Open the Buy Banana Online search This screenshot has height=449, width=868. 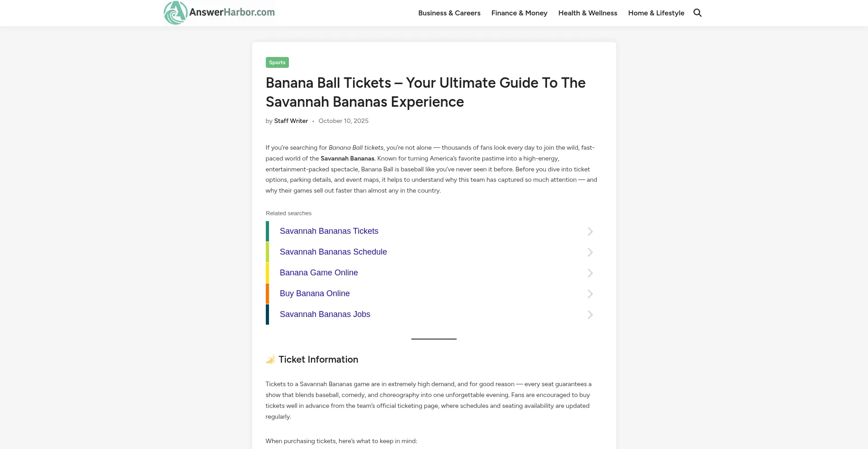315,293
